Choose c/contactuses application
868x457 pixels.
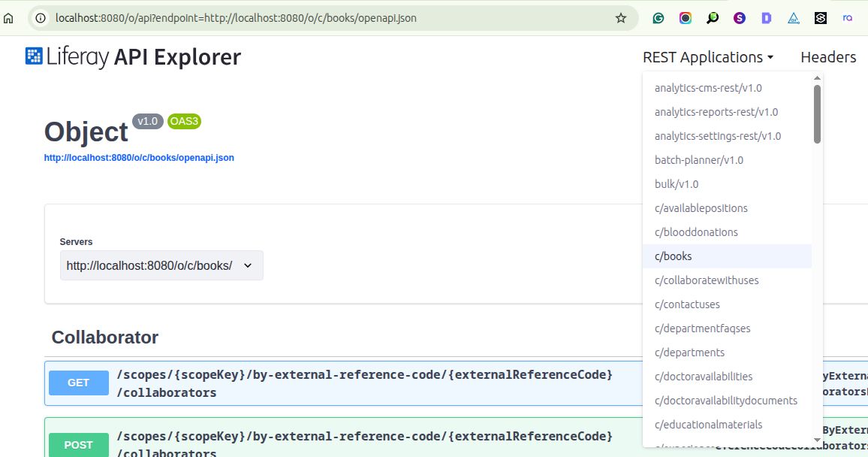point(727,304)
